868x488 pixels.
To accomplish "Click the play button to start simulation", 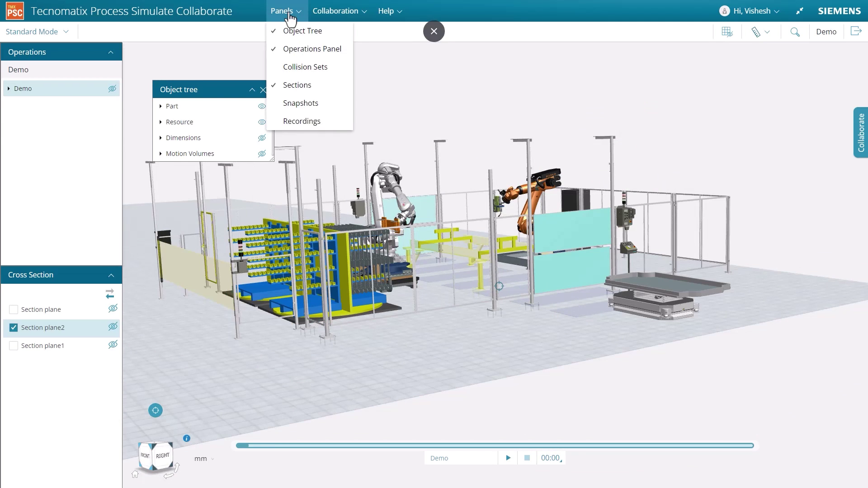I will [508, 457].
